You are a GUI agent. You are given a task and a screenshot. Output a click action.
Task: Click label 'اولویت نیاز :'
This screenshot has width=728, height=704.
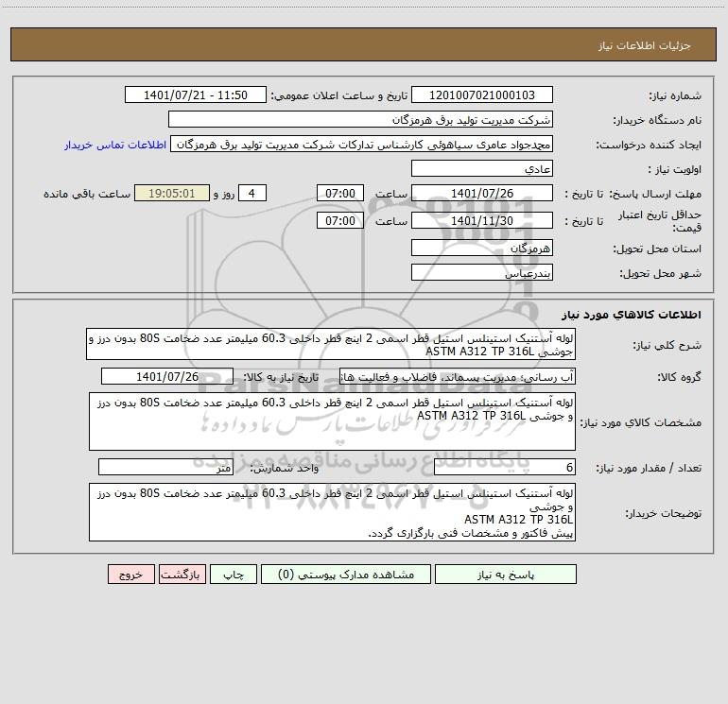click(x=674, y=169)
